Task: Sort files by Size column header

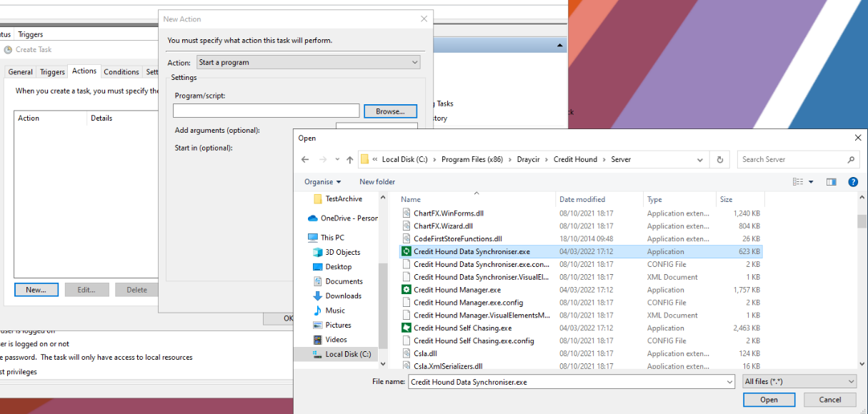Action: [x=740, y=200]
